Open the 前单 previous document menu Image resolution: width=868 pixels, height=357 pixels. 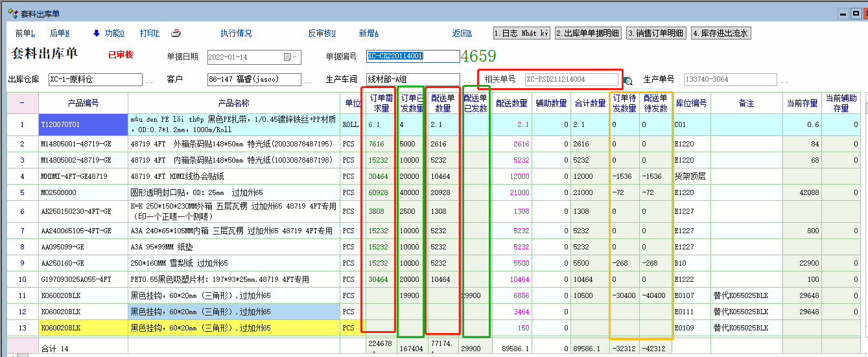pyautogui.click(x=25, y=34)
